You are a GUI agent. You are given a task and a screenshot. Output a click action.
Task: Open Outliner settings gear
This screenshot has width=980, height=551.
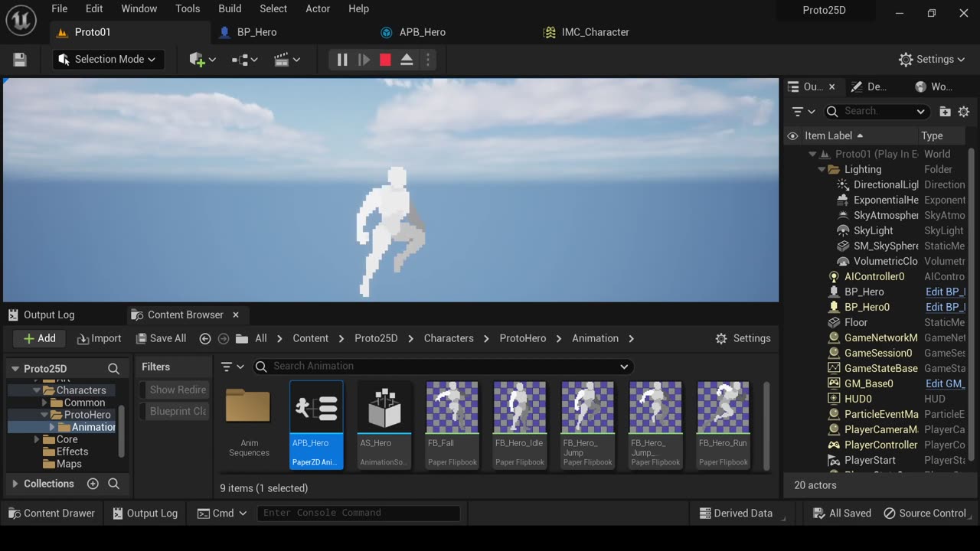coord(964,112)
